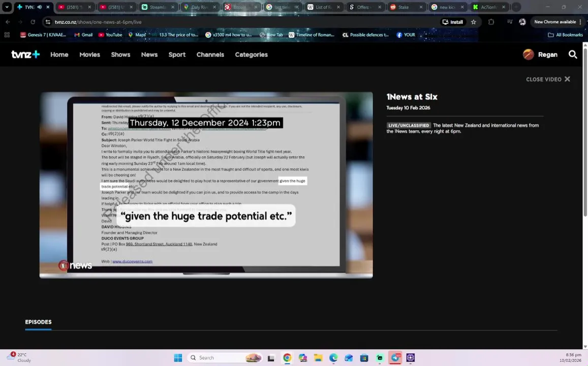This screenshot has height=366, width=588.
Task: Open the clock and date flyout
Action: coord(571,357)
